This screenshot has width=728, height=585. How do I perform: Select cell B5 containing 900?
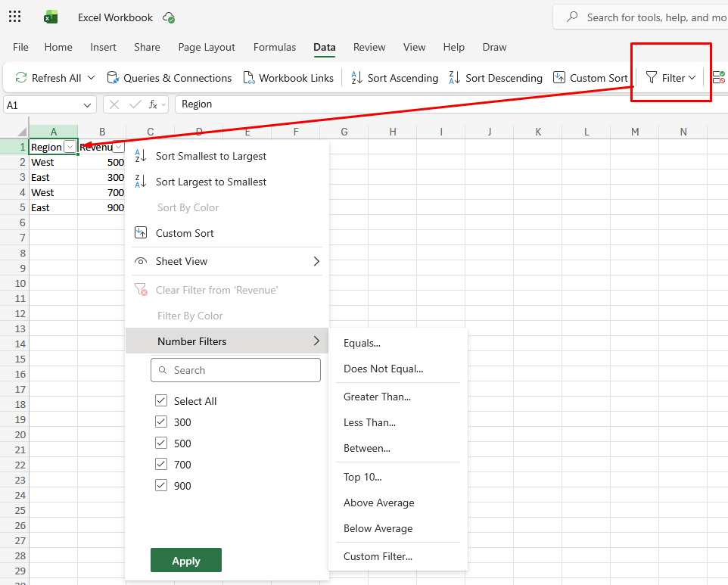pyautogui.click(x=101, y=207)
